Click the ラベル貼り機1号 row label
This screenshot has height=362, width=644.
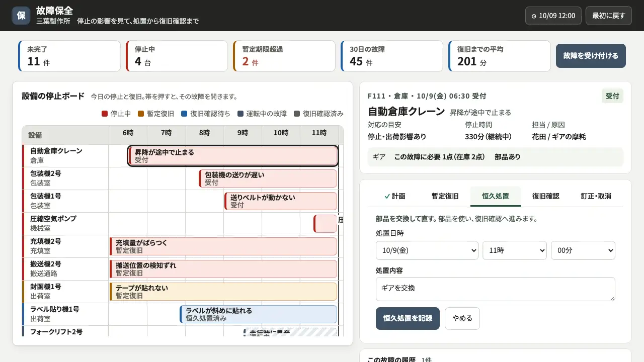point(65,314)
